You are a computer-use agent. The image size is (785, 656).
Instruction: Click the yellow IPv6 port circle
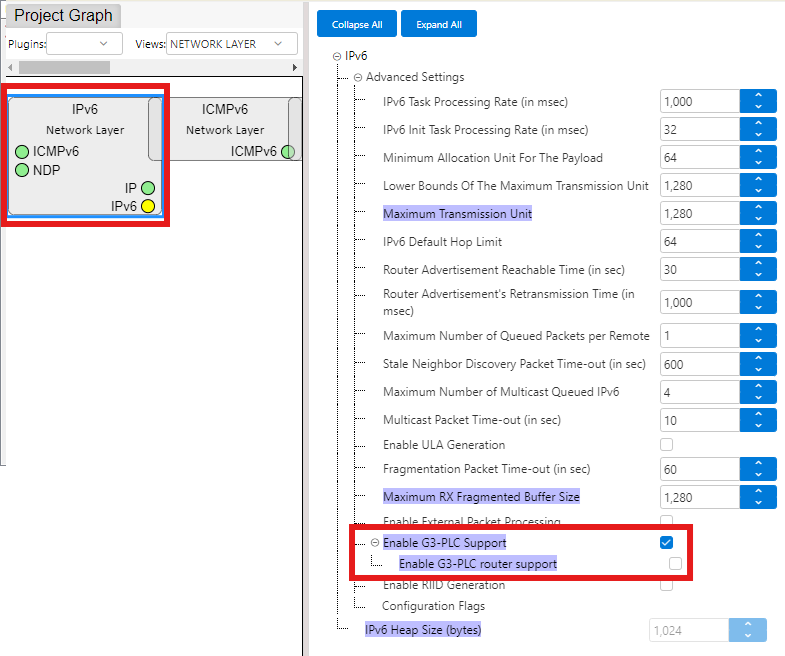coord(148,206)
